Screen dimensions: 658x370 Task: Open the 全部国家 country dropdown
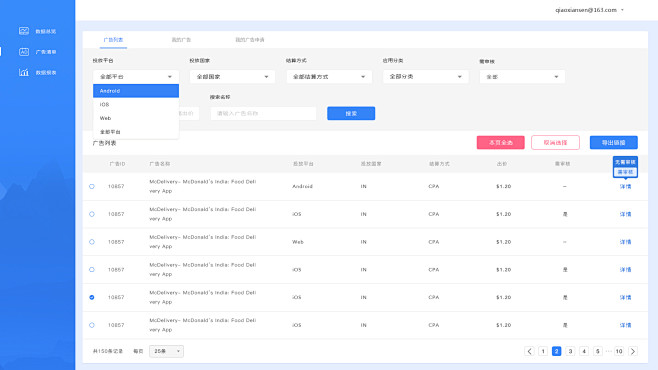click(232, 77)
